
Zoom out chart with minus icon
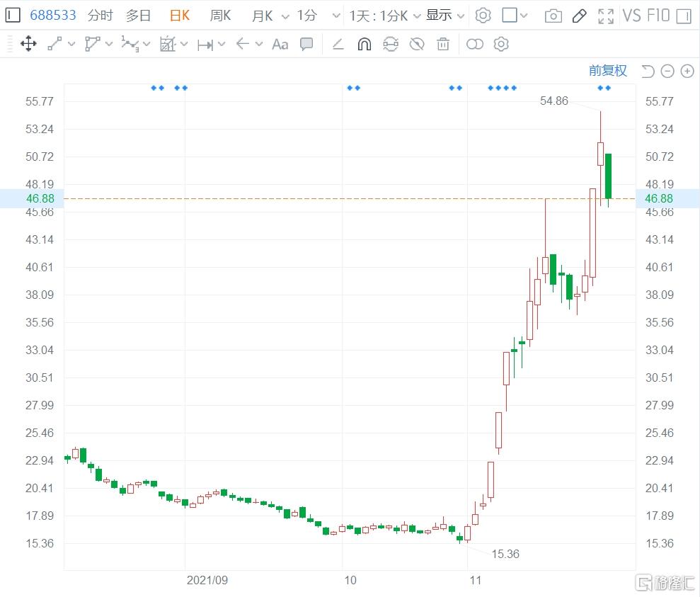coord(667,71)
